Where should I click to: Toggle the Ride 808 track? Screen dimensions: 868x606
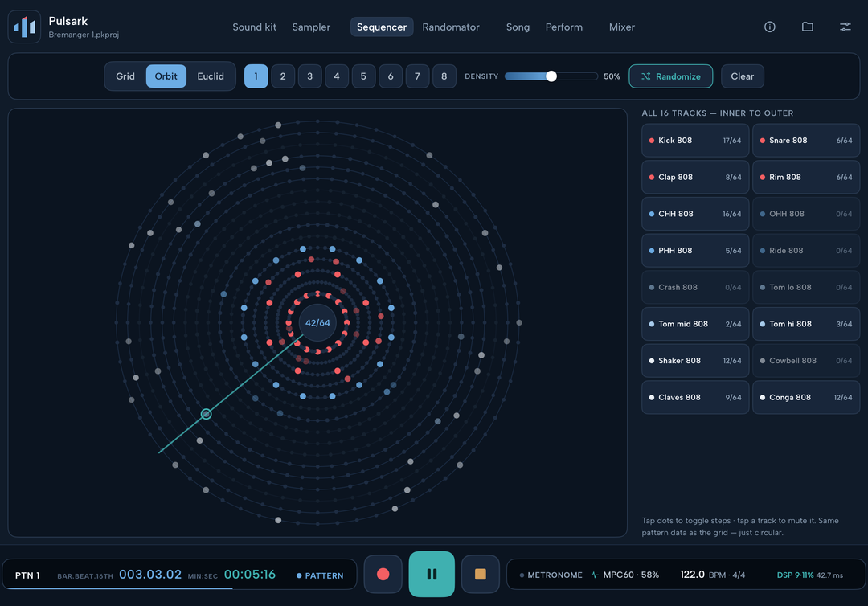(x=806, y=251)
